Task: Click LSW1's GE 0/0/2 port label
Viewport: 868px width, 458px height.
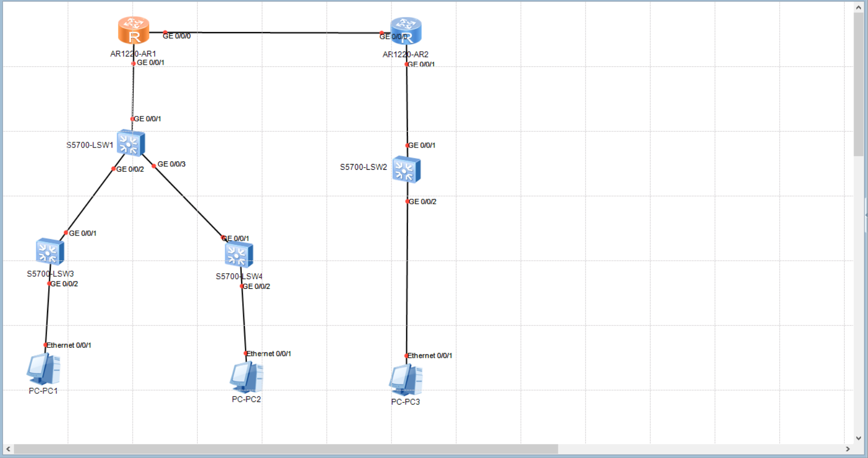Action: (130, 169)
